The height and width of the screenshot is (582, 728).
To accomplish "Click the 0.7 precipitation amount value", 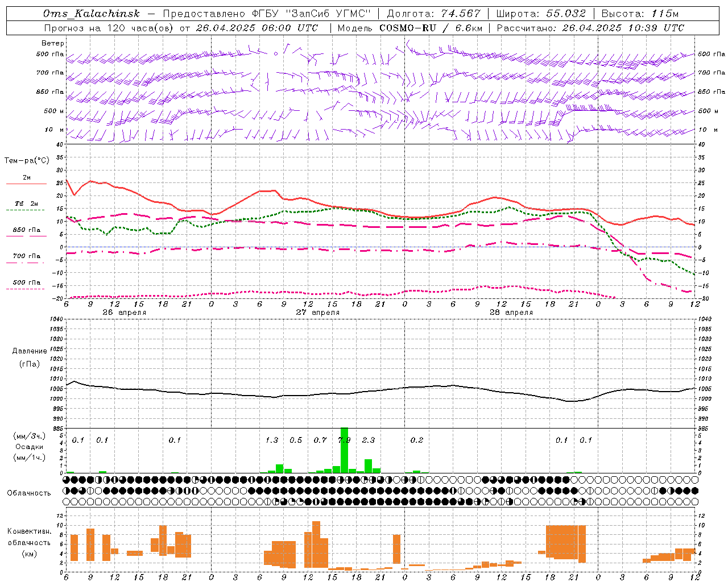I will click(320, 440).
